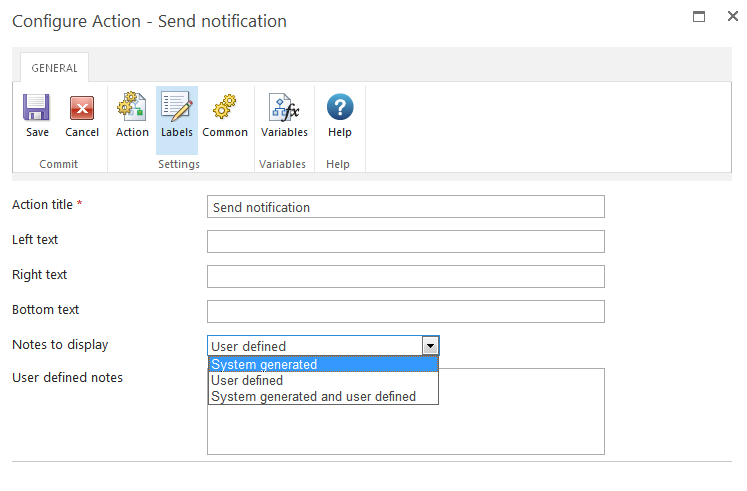This screenshot has width=747, height=491.
Task: Click the Notes to display combo box
Action: [314, 346]
